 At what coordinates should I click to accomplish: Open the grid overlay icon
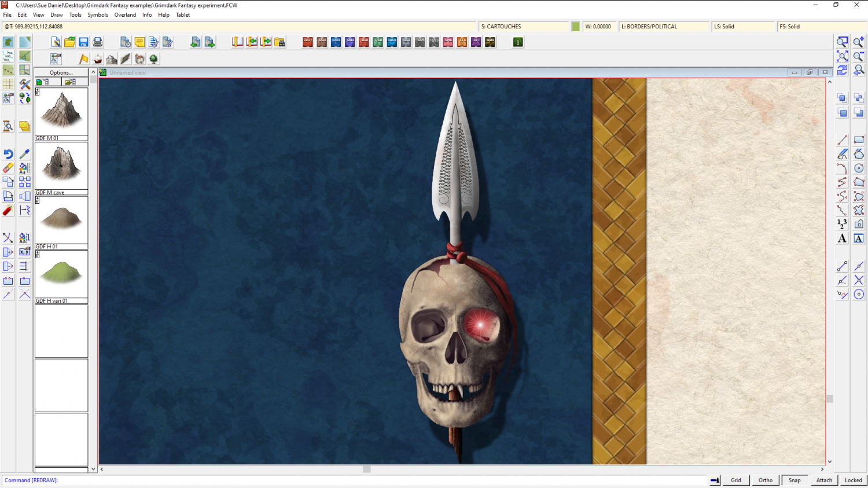[x=8, y=85]
